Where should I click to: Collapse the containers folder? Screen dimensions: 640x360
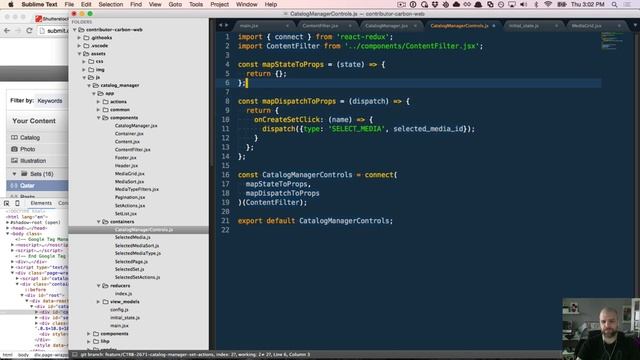[98, 222]
